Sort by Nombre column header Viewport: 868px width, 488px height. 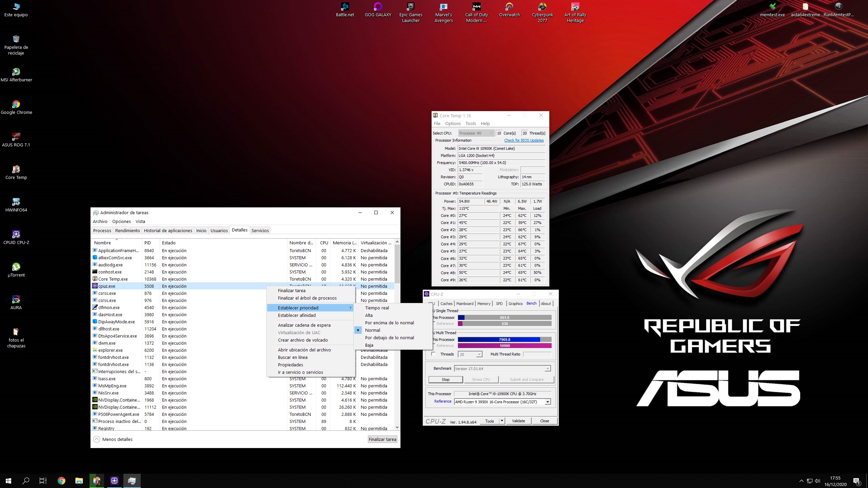(x=117, y=243)
